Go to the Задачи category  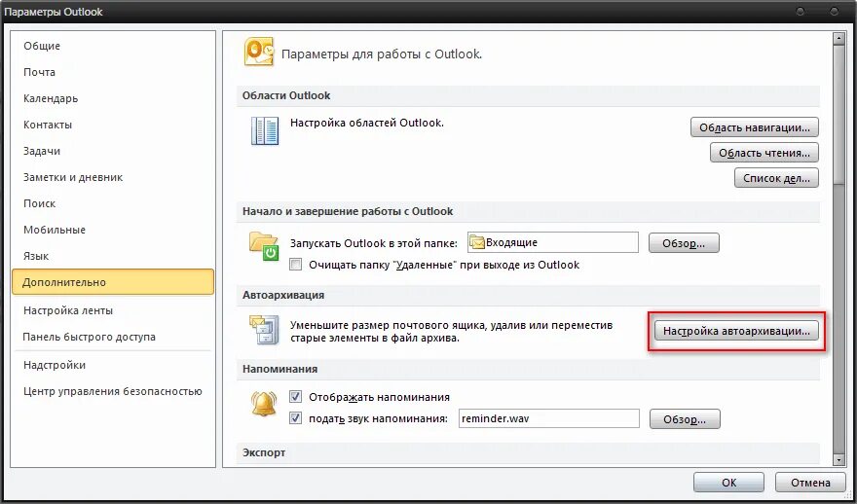click(x=113, y=151)
